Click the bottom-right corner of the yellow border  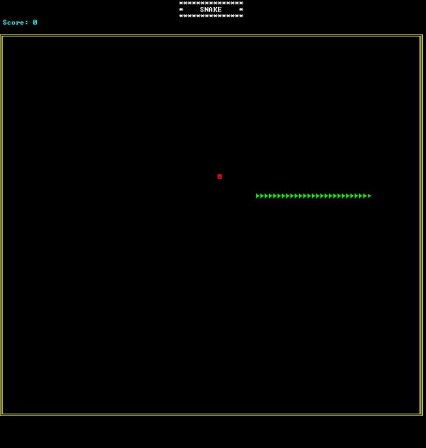(421, 414)
